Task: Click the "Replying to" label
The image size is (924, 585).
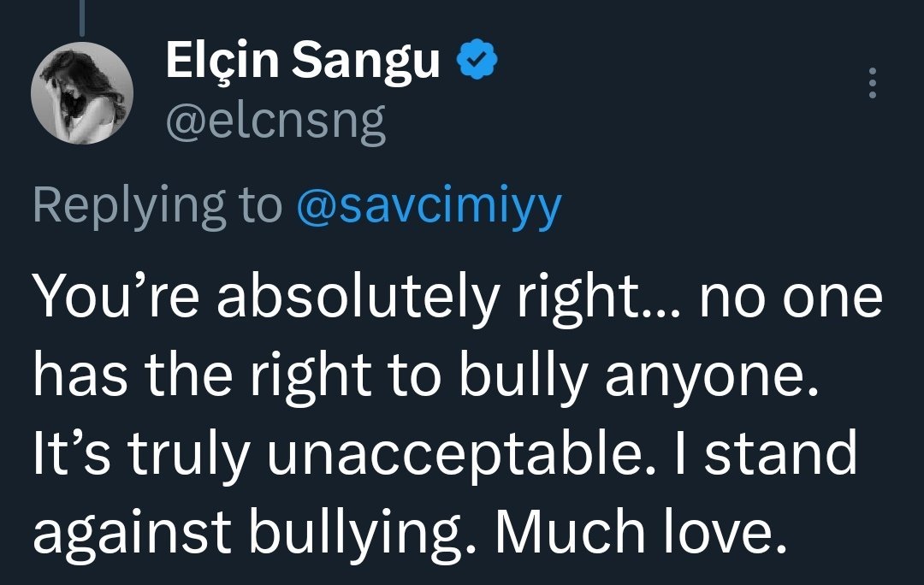Action: click(x=156, y=206)
